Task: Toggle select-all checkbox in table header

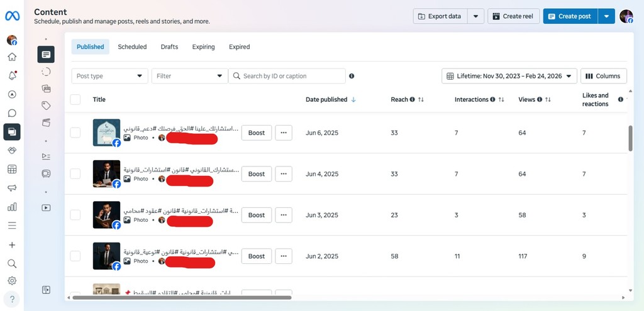Action: point(75,99)
